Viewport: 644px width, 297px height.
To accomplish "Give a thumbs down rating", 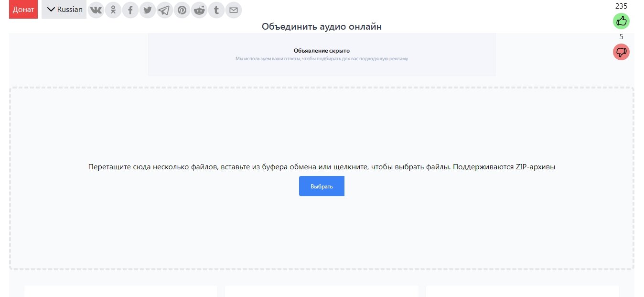I will (621, 52).
